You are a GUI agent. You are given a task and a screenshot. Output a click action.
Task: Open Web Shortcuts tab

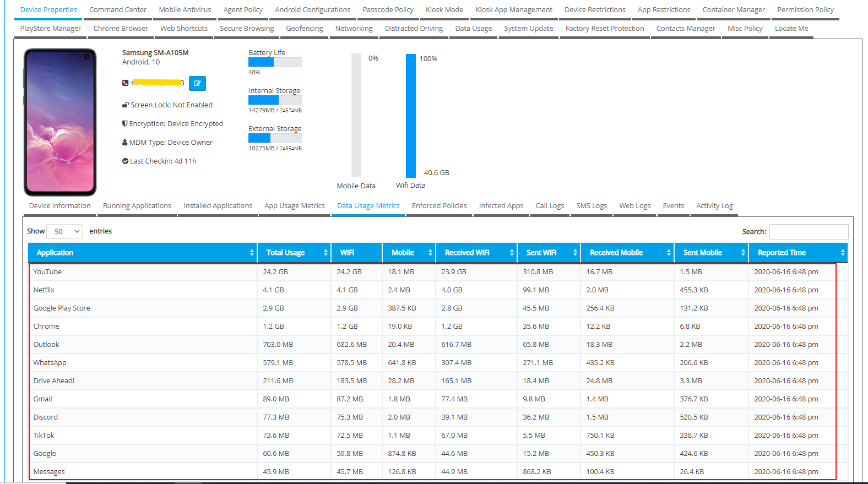184,29
